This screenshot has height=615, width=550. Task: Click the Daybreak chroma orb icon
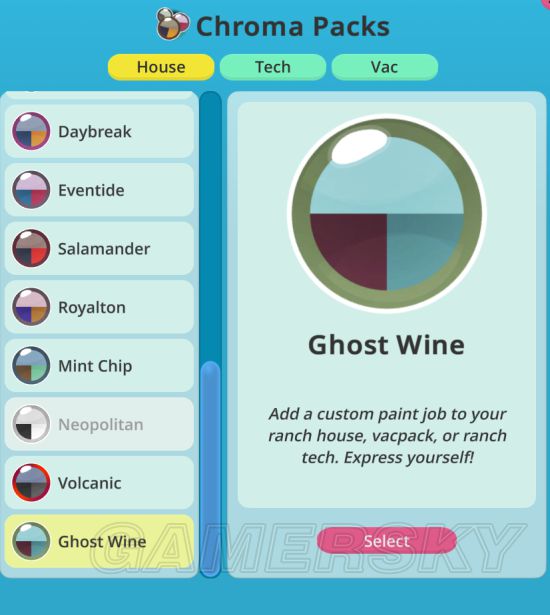[31, 131]
